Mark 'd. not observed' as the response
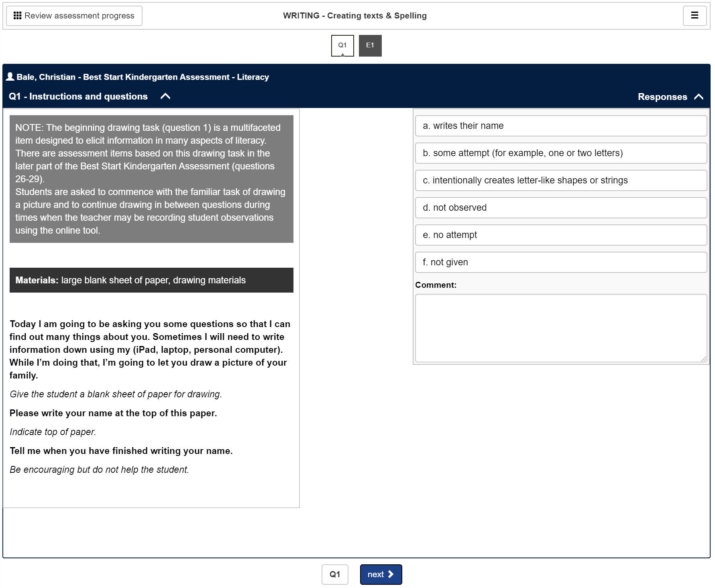This screenshot has width=715, height=588. point(560,208)
